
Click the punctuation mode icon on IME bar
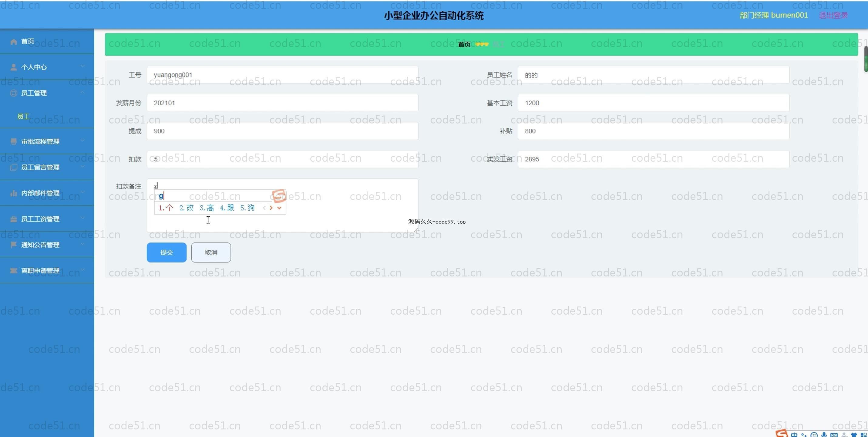click(x=804, y=435)
